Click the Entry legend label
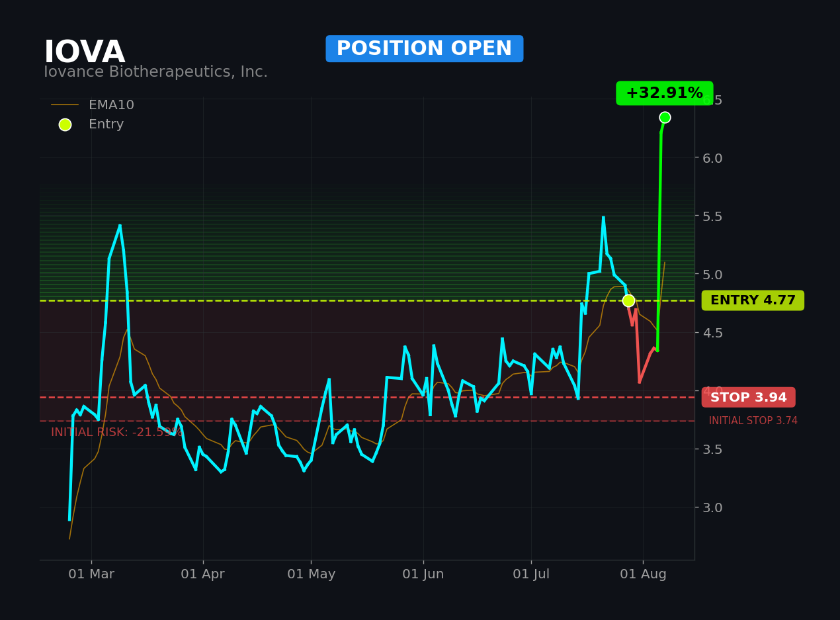Screen dimensions: 840x620 106,124
